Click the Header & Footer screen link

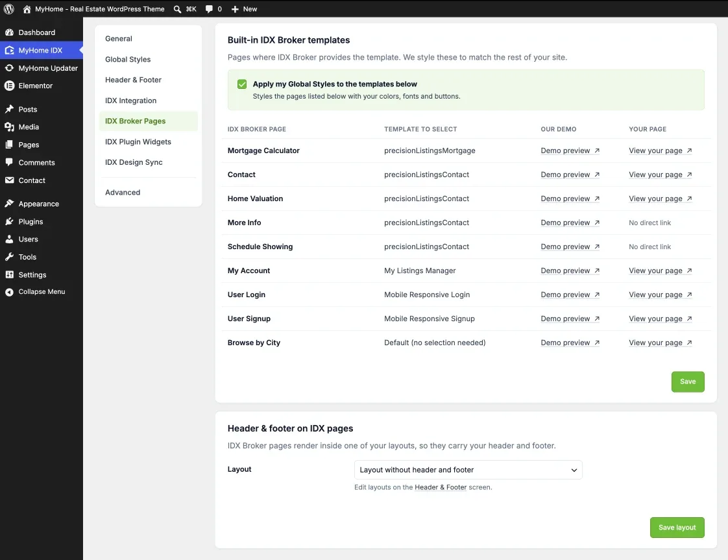[x=441, y=487]
